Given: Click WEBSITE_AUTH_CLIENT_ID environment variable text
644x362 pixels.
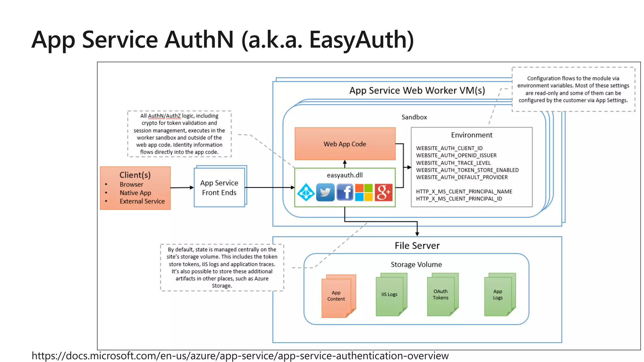Looking at the screenshot, I should (449, 148).
